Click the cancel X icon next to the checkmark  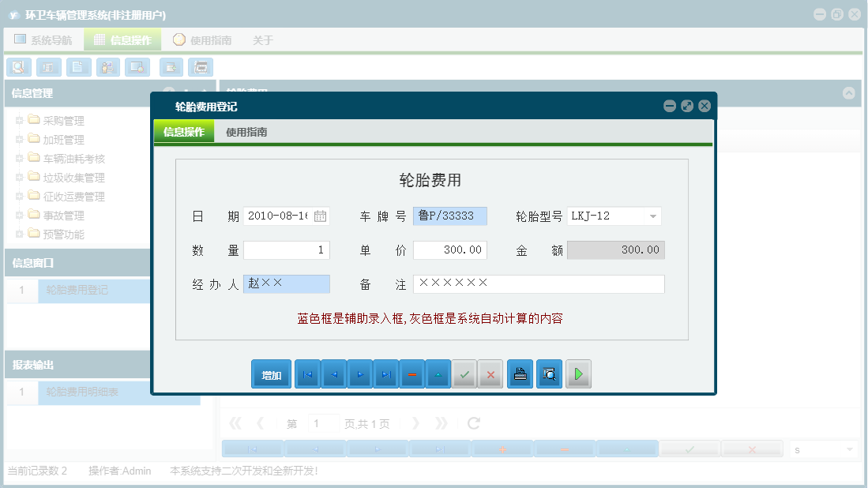490,374
